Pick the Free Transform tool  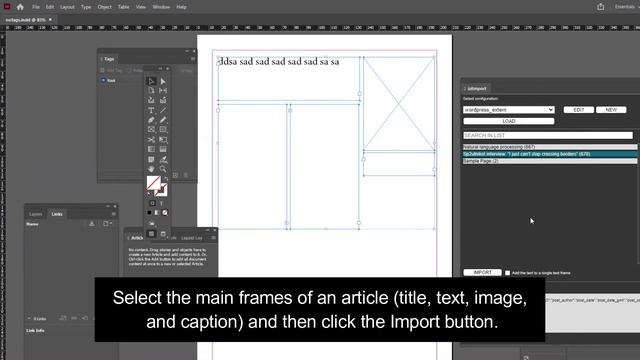click(x=163, y=140)
